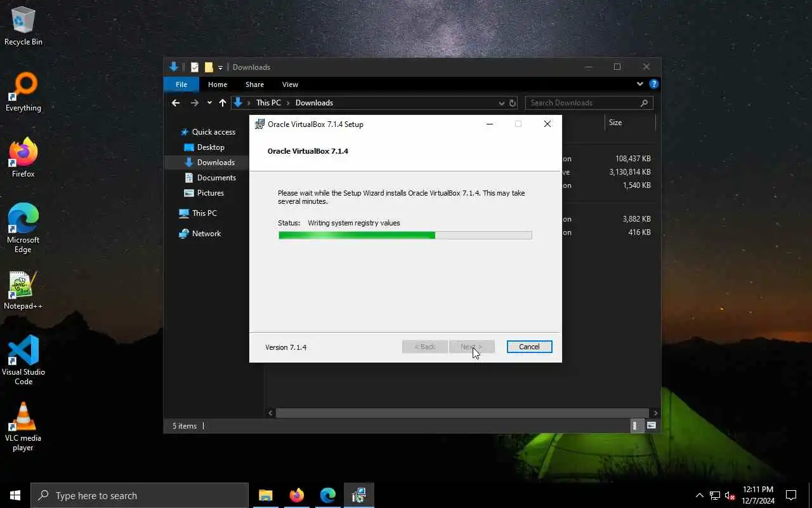
Task: Click the VirtualBox Setup title bar icon
Action: [259, 124]
